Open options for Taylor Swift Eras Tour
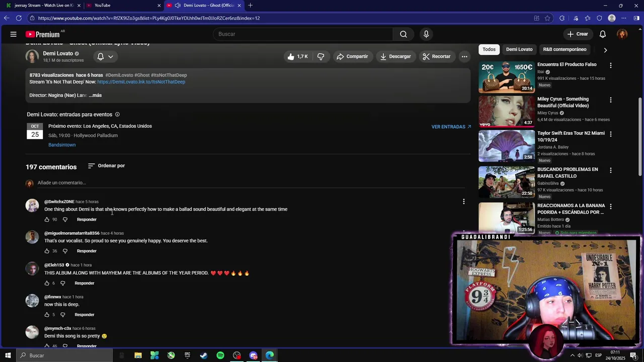The height and width of the screenshot is (362, 644). pyautogui.click(x=611, y=134)
